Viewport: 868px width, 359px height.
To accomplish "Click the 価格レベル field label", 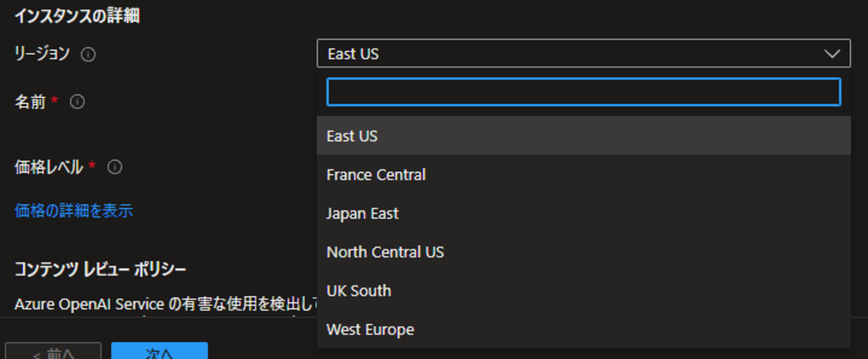I will point(49,167).
